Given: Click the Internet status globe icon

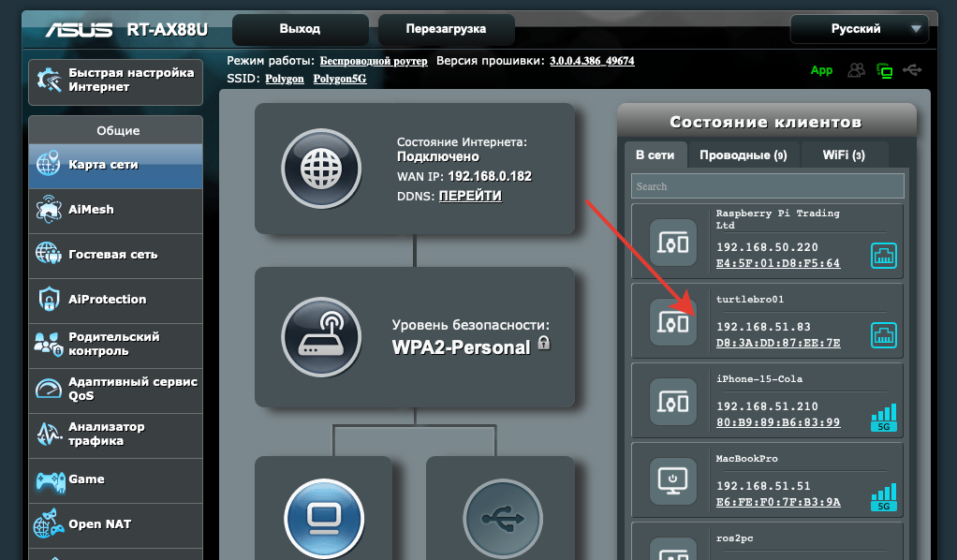Looking at the screenshot, I should point(322,169).
